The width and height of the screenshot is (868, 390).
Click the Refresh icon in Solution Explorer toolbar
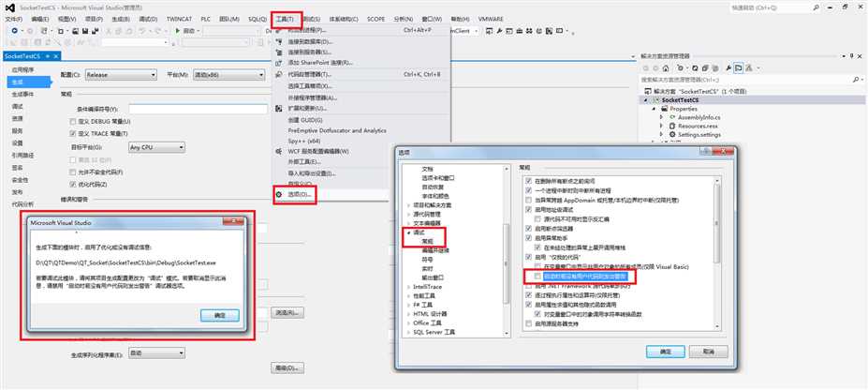pos(694,68)
